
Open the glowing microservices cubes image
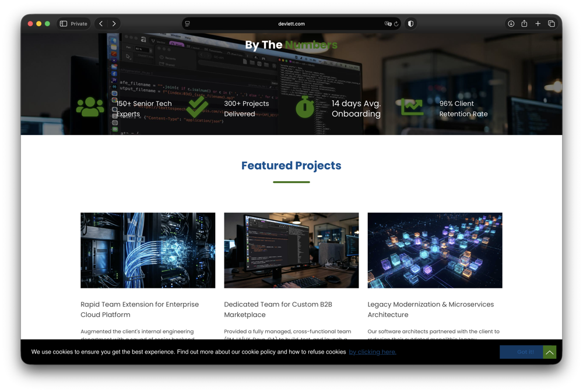coord(435,250)
